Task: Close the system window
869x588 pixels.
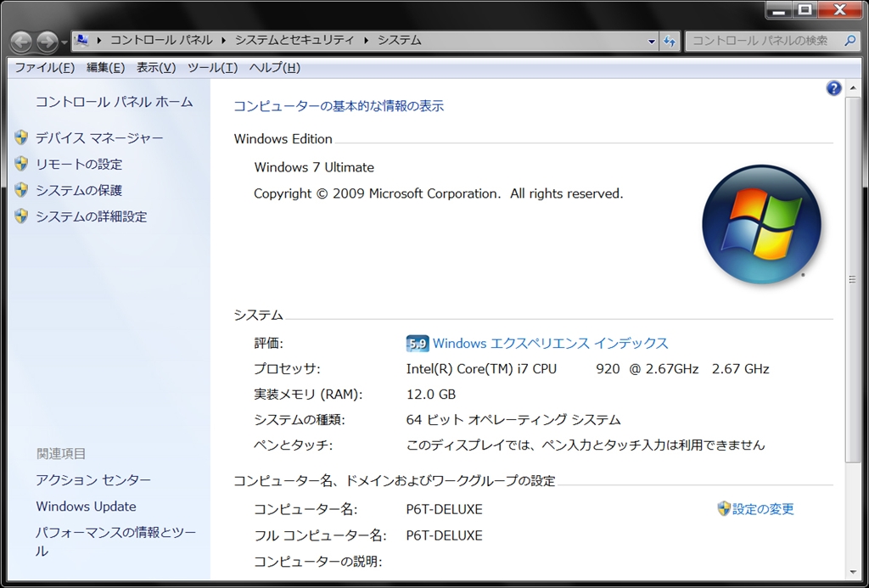Action: click(x=839, y=10)
